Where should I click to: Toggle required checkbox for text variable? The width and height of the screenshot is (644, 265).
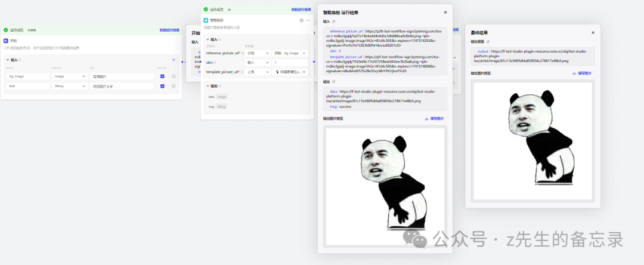coord(162,87)
